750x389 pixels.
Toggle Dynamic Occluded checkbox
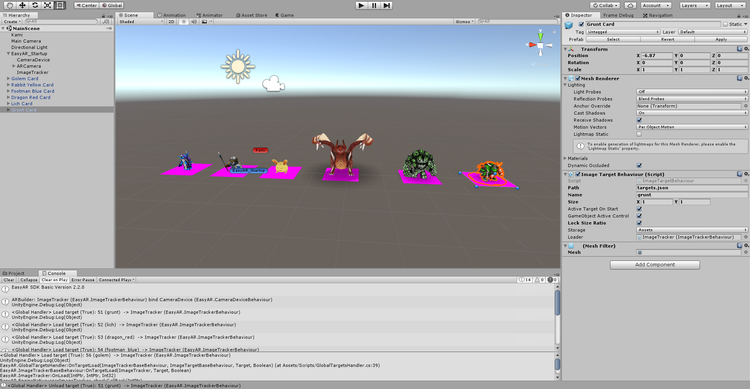pyautogui.click(x=640, y=165)
